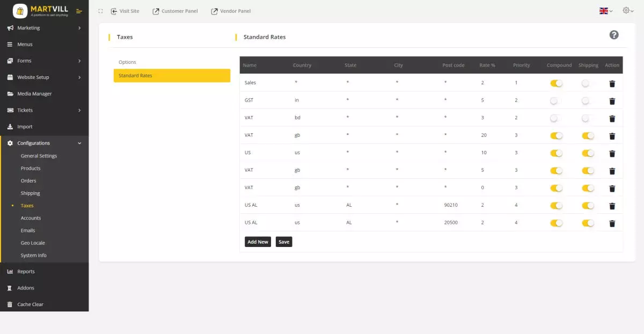644x334 pixels.
Task: Disable Compound toggle for Sales rate
Action: (x=557, y=83)
